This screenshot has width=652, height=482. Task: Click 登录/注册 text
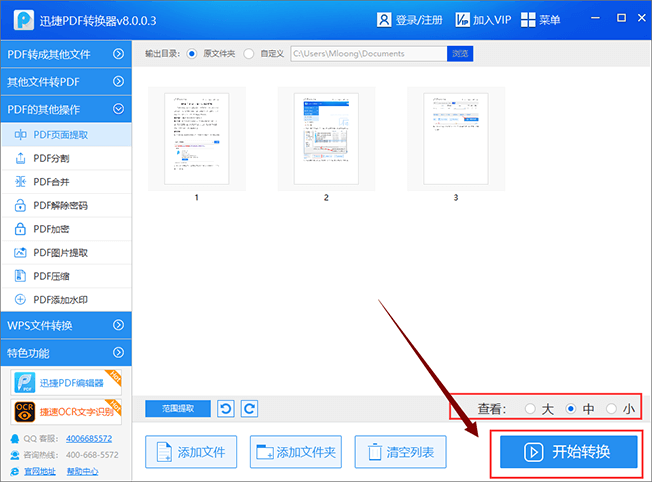pyautogui.click(x=419, y=20)
